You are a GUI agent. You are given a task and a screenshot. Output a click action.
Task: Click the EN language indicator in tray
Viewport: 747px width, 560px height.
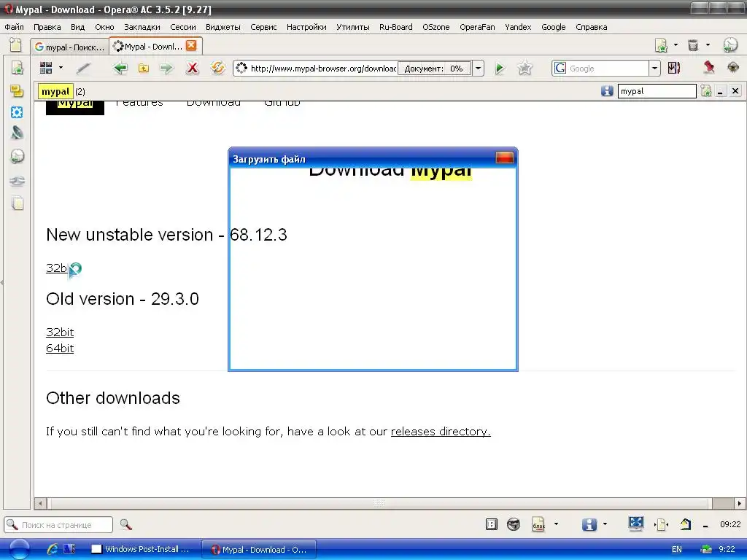(x=677, y=550)
